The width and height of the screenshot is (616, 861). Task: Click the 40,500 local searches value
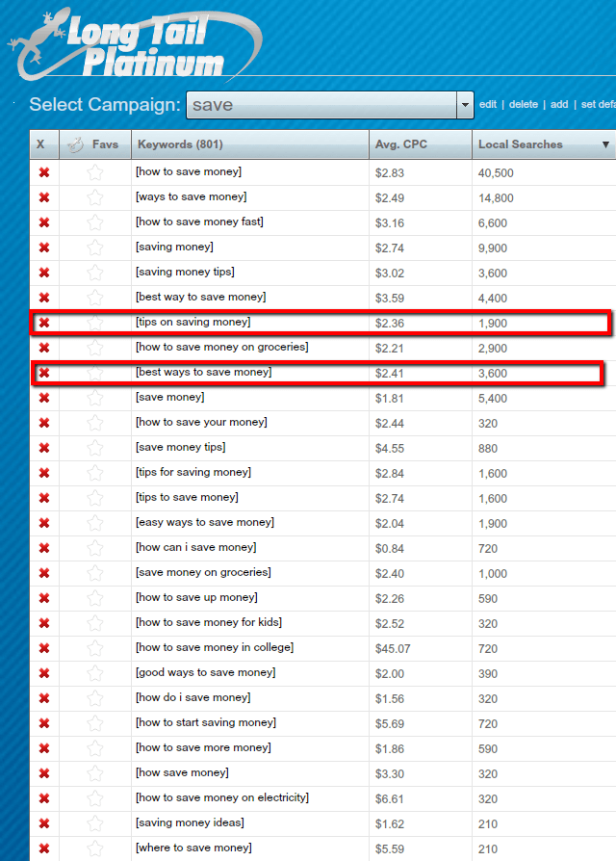(496, 173)
